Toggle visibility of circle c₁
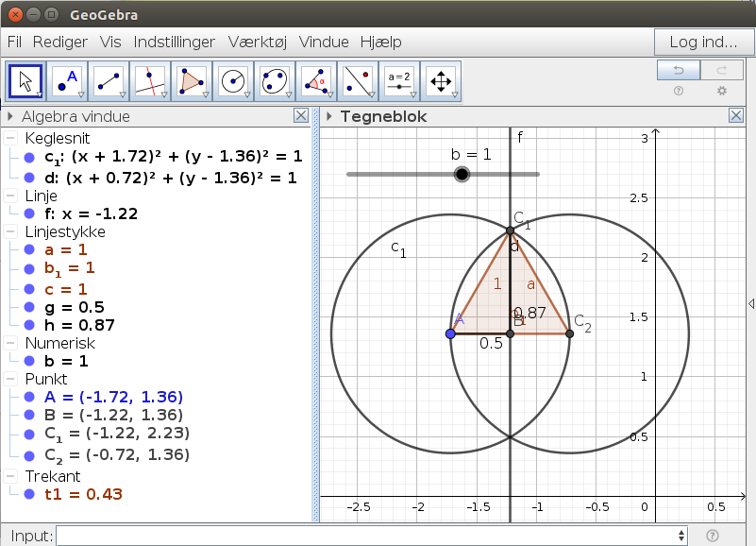Screen dimensions: 756x546 coord(29,158)
